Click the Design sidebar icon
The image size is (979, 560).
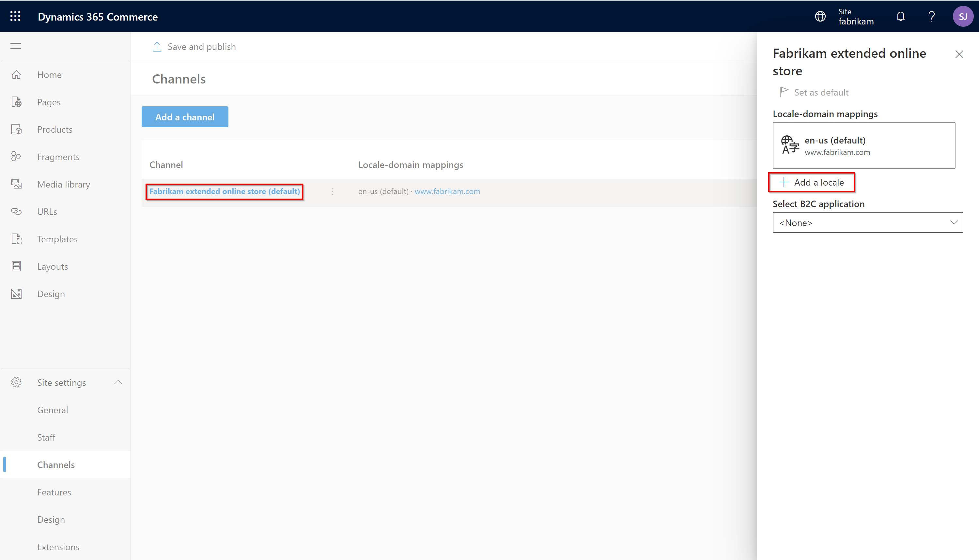click(x=17, y=293)
